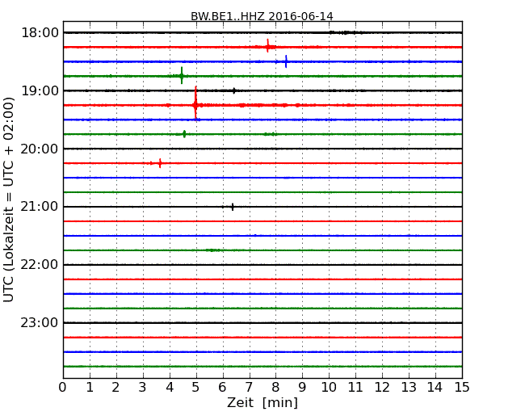Click the Zeit [min] x-axis label
The image size is (525, 420).
(262, 402)
